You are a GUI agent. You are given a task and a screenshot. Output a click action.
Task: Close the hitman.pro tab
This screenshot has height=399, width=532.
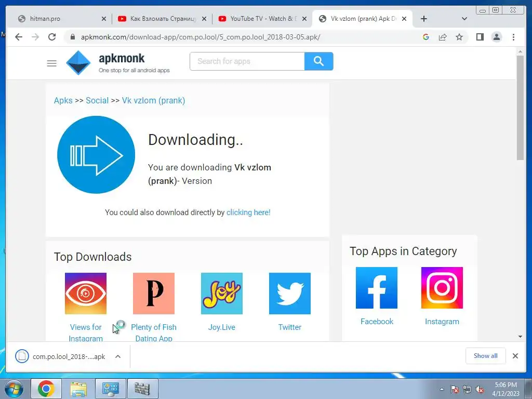coord(104,19)
